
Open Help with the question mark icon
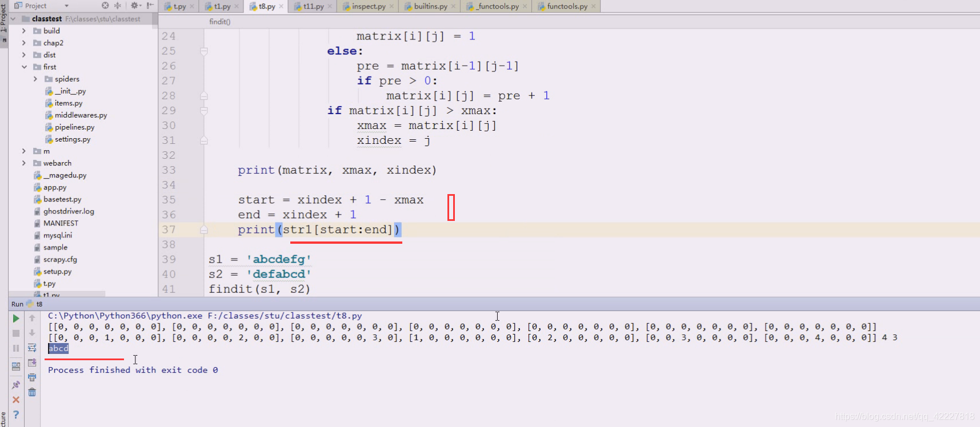16,414
